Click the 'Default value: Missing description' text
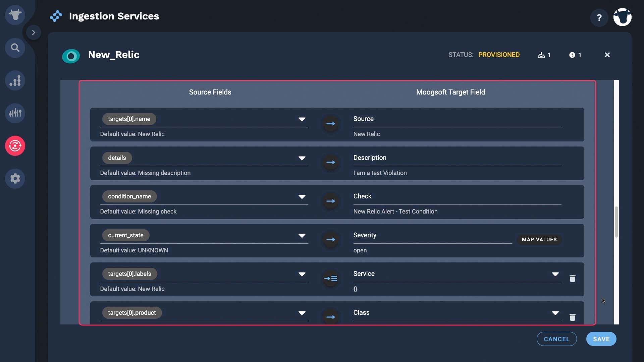 click(x=145, y=173)
